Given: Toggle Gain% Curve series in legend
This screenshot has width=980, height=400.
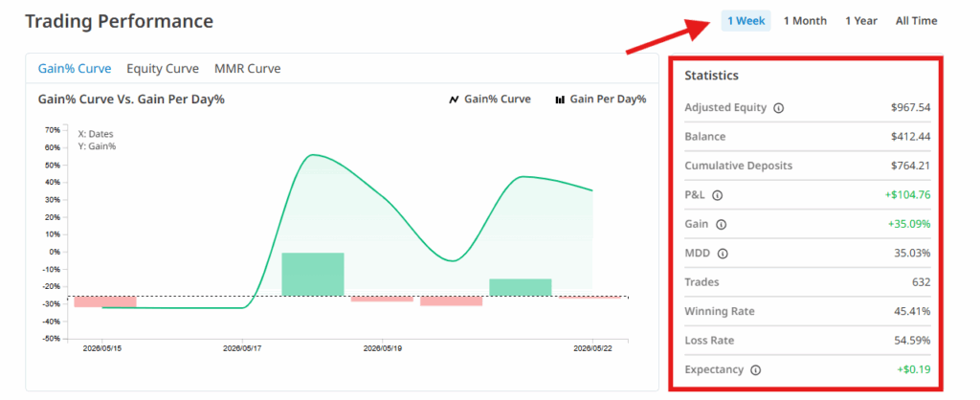Looking at the screenshot, I should click(x=490, y=100).
